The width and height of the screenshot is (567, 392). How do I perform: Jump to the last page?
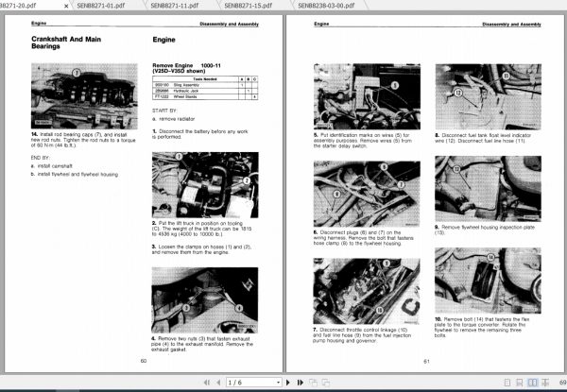tap(301, 383)
